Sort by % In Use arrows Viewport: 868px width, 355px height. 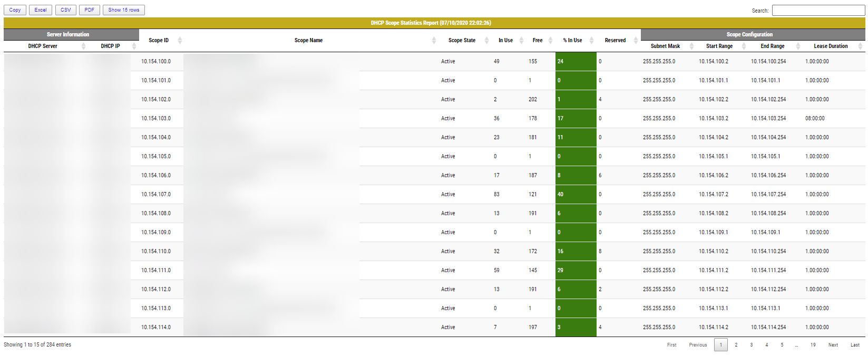coord(591,41)
